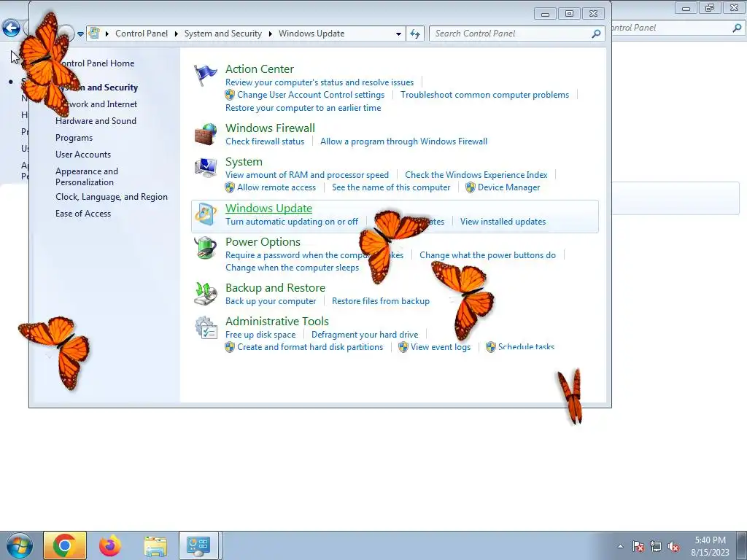747x560 pixels.
Task: Click Free up disk space
Action: [x=260, y=334]
